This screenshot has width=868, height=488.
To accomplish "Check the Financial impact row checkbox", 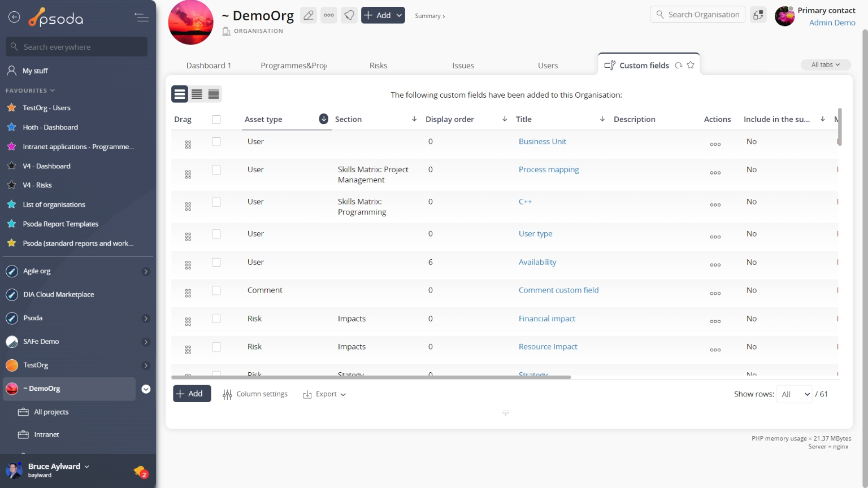I will click(x=216, y=319).
